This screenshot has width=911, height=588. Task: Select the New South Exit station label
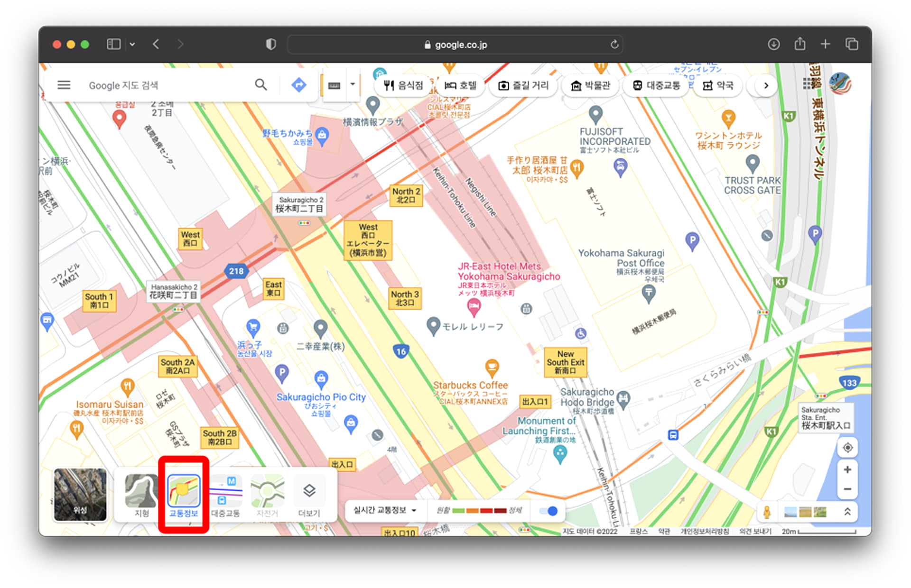[565, 362]
